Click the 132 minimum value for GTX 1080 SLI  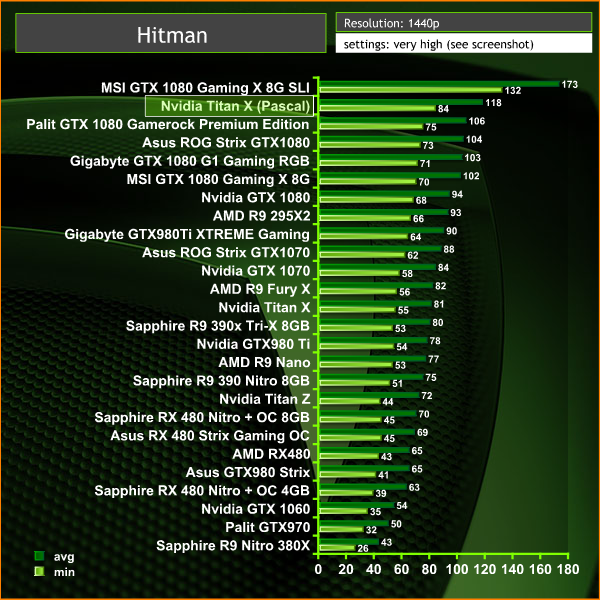[513, 91]
